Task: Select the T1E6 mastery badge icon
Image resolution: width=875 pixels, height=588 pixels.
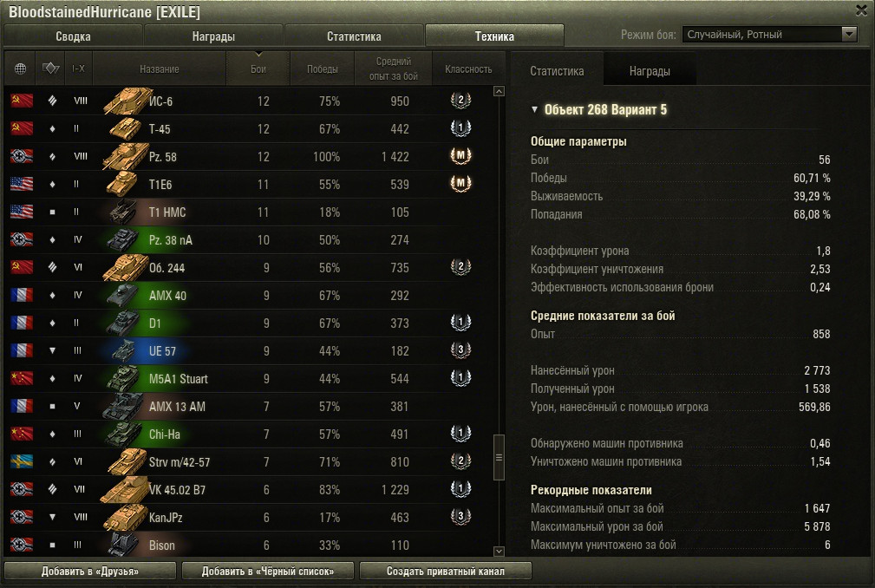Action: [460, 184]
